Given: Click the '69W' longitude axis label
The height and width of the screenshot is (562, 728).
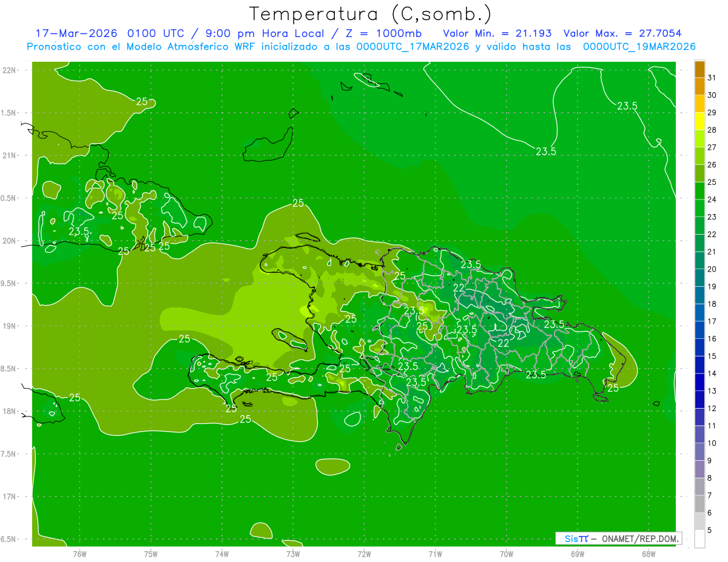Looking at the screenshot, I should [x=577, y=554].
